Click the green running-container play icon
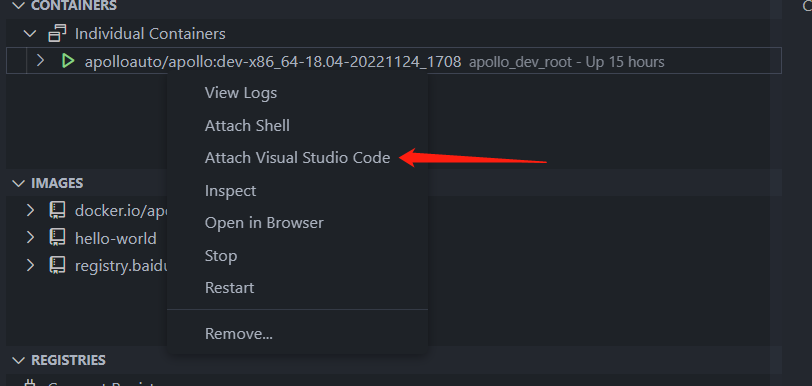This screenshot has height=386, width=812. 68,61
